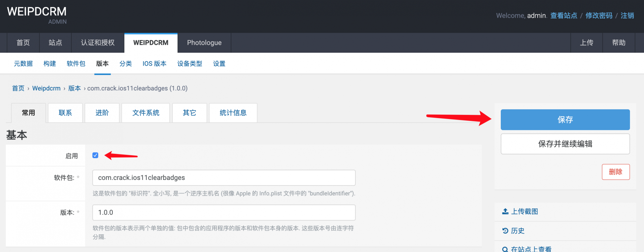Click the 基本 section heading
Viewport: 644px width, 252px height.
point(16,135)
